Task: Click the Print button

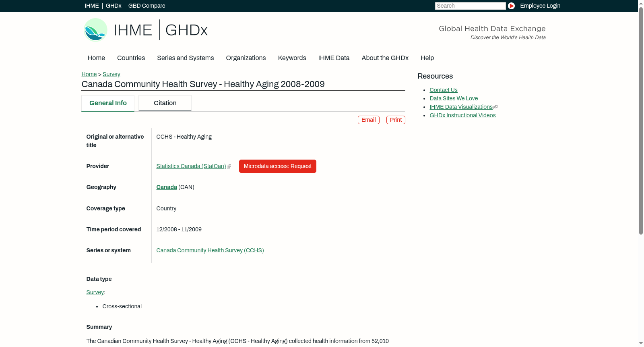Action: pyautogui.click(x=396, y=120)
